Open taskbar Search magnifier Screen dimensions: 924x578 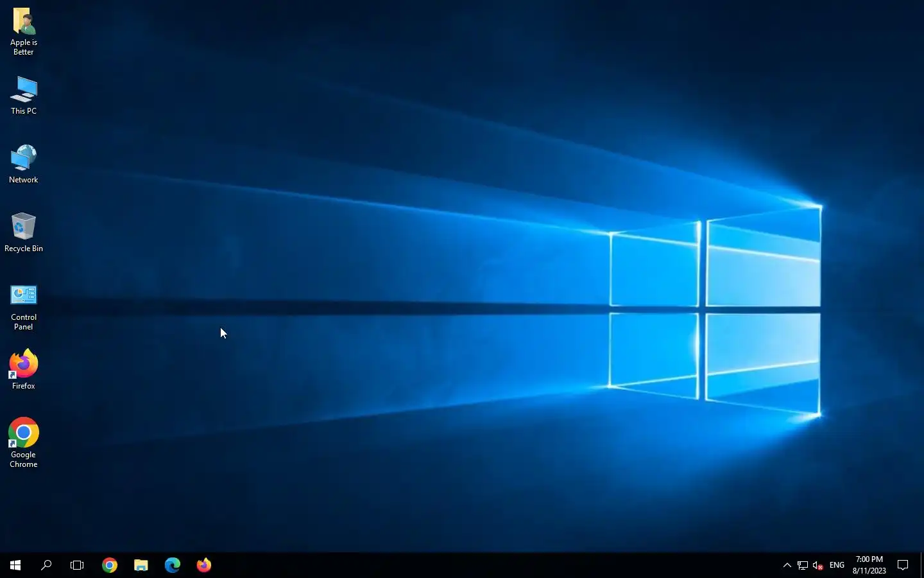(46, 565)
